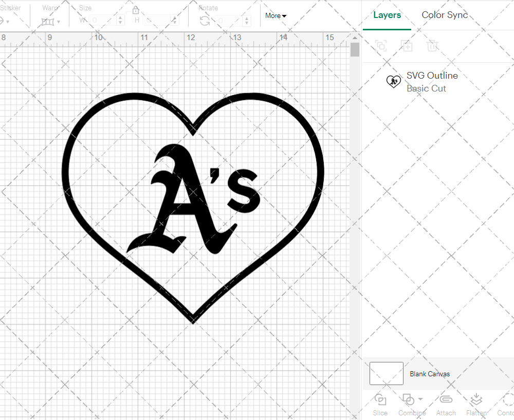Click the SVG Outline layer thumbnail
Screen dimensions: 514x420
393,81
